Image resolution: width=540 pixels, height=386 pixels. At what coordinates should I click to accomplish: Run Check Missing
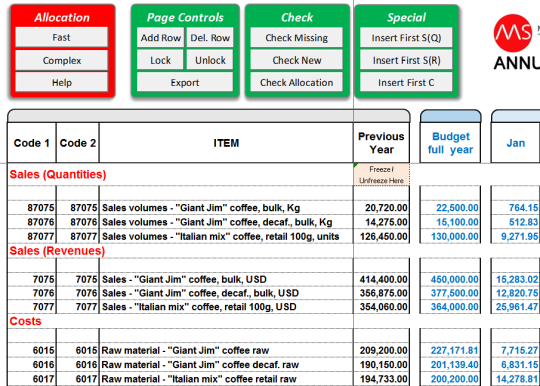297,37
